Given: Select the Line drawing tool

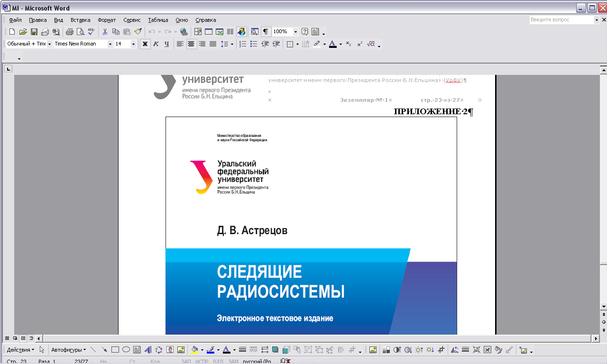Looking at the screenshot, I should pos(93,350).
